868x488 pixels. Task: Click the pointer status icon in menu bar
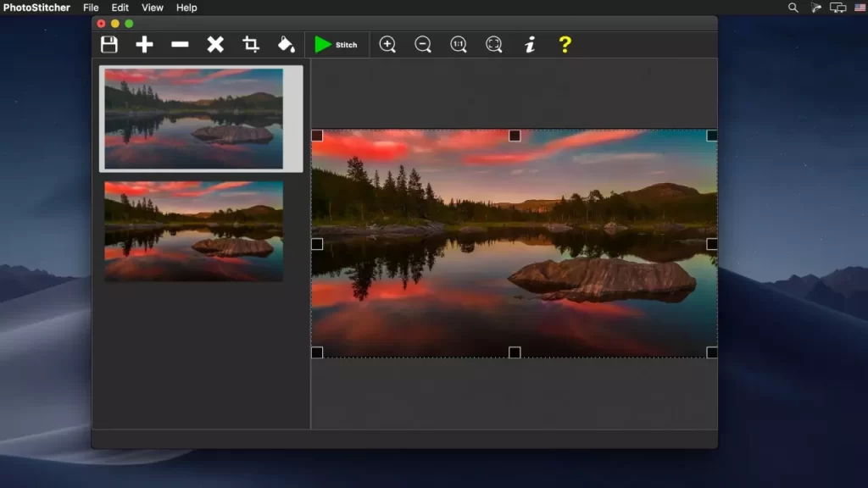tap(816, 8)
